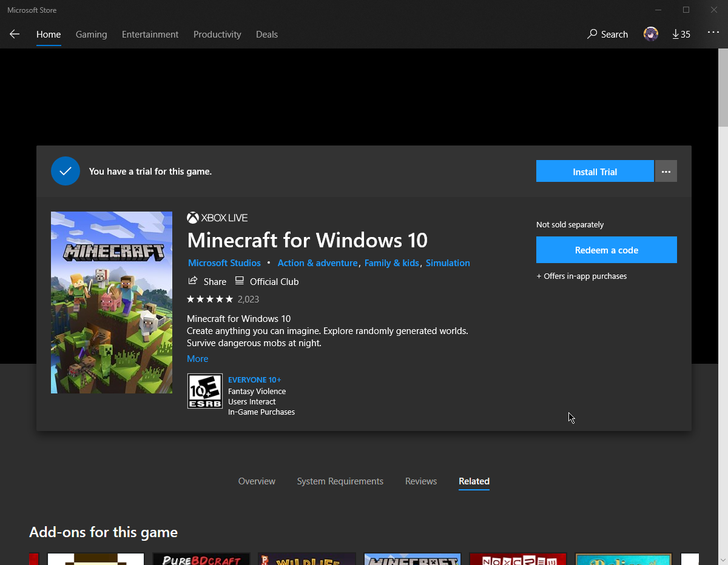Open the Family & kids category link
This screenshot has height=565, width=728.
tap(392, 263)
